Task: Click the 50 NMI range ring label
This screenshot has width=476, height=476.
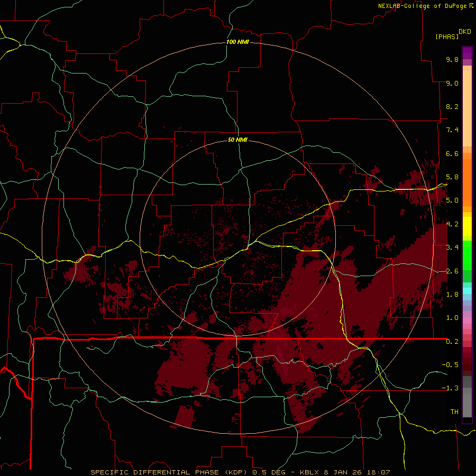Action: click(x=237, y=140)
